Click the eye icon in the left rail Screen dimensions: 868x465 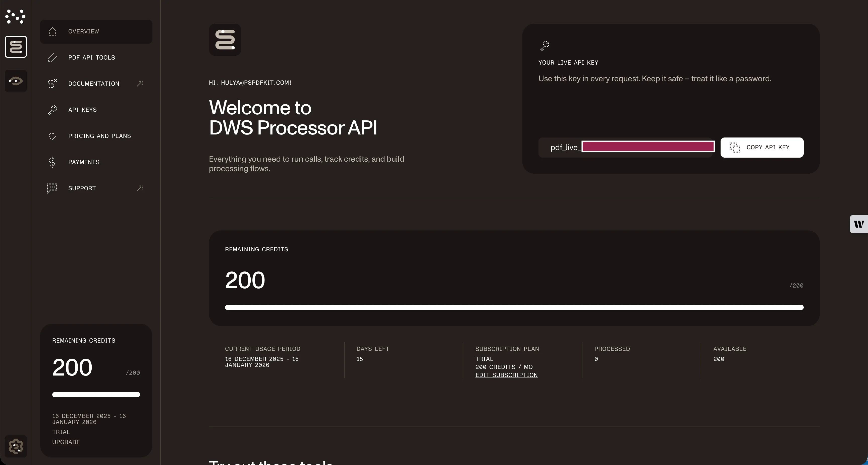pyautogui.click(x=16, y=81)
